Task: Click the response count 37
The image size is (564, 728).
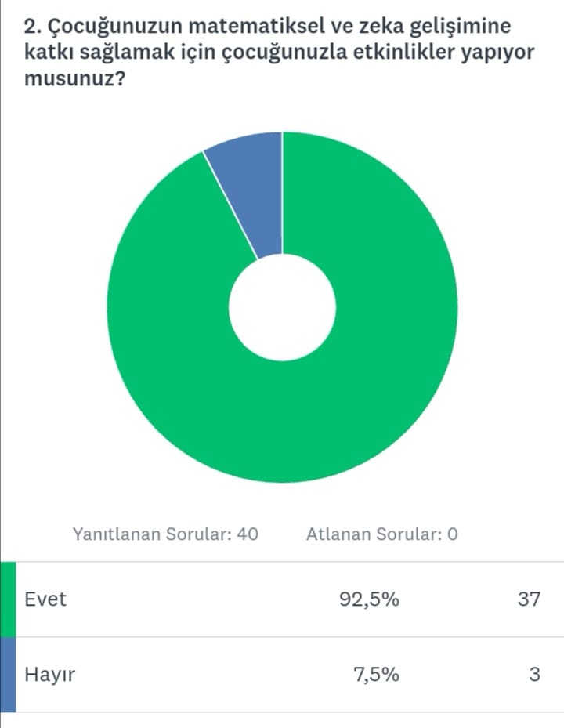Action: [x=529, y=599]
